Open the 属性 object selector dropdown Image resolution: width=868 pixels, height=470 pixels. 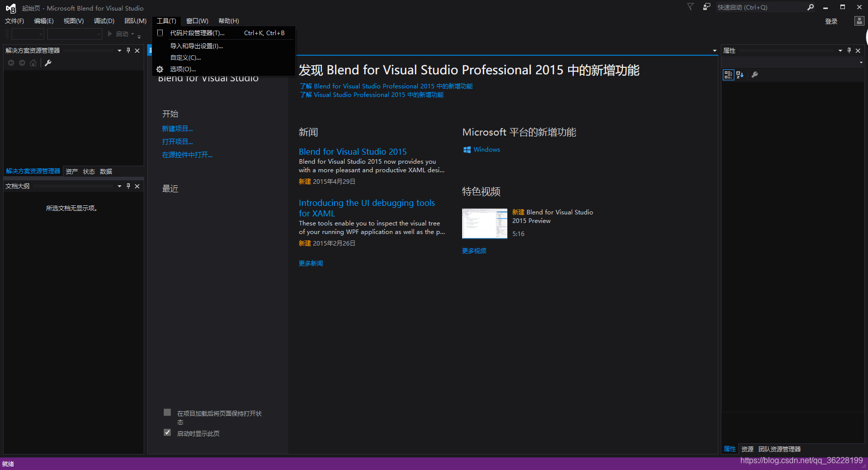tap(861, 63)
